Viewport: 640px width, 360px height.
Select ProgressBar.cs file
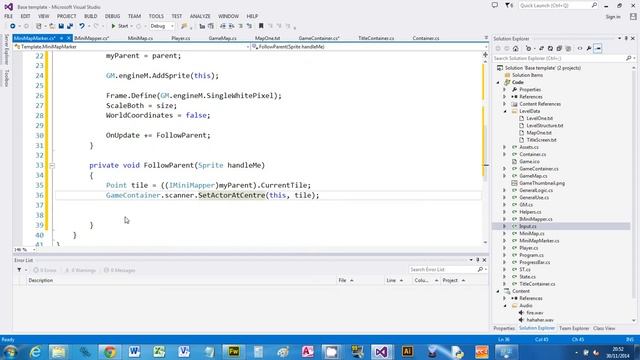(535, 262)
